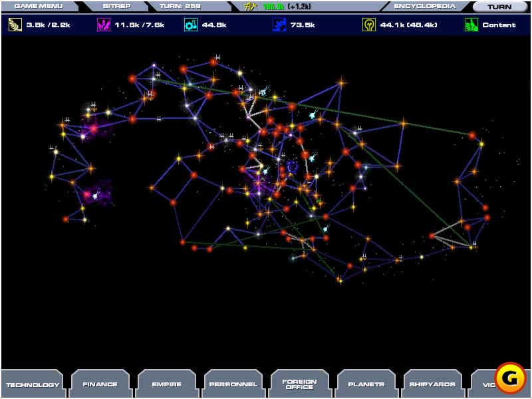Click the cyan industry gear icon
Viewport: 532px width, 399px height.
191,25
